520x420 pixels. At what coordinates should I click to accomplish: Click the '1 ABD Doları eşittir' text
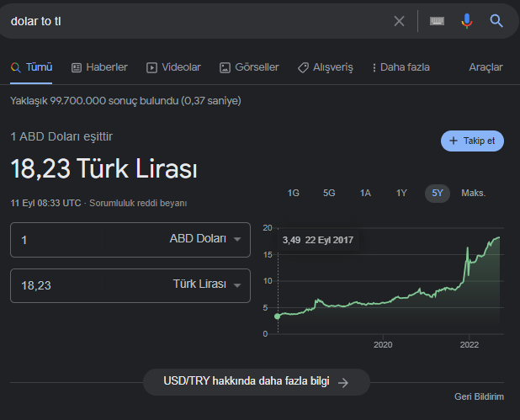(61, 136)
